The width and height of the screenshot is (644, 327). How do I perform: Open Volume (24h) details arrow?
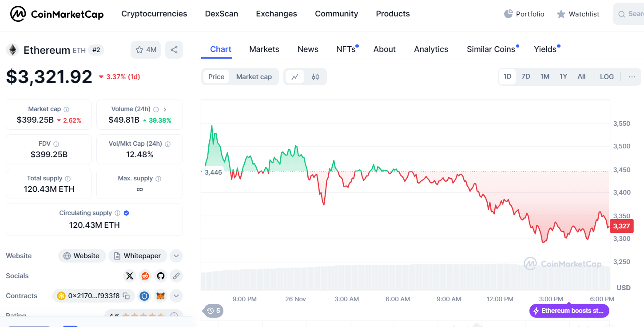coord(165,109)
